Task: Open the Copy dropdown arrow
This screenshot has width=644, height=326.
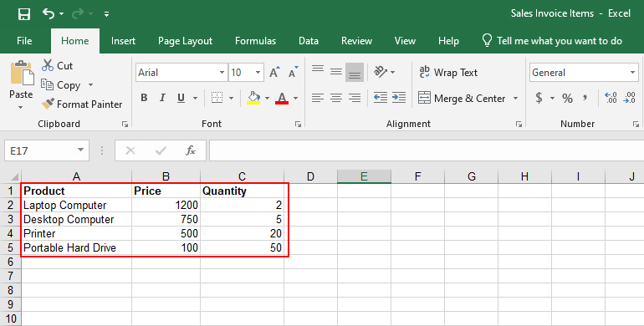Action: (x=91, y=85)
